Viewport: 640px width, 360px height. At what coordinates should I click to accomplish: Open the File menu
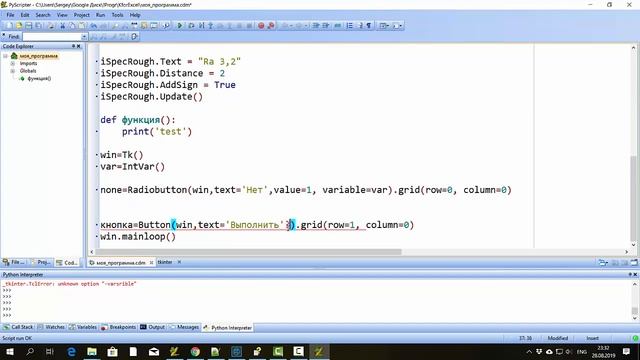pos(10,15)
